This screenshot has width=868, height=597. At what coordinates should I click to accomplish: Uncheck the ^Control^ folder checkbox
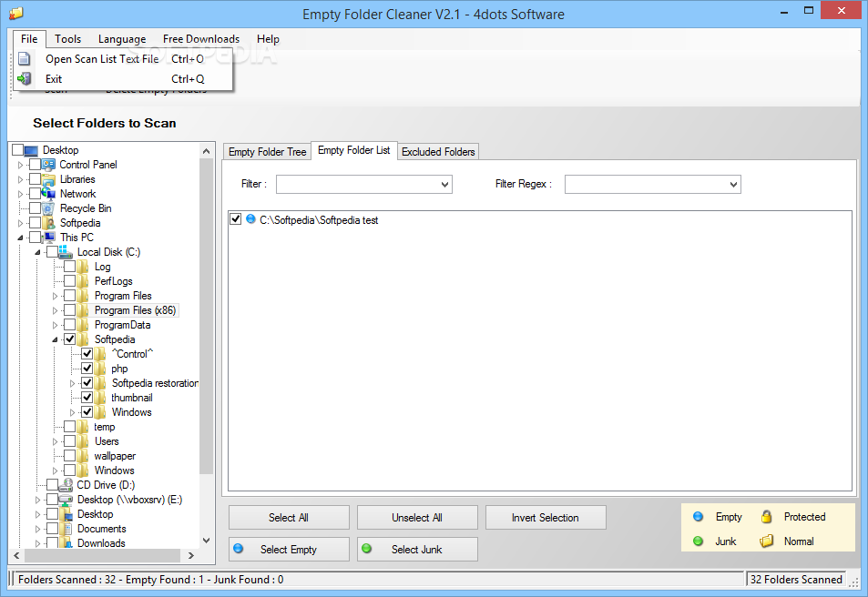tap(87, 354)
